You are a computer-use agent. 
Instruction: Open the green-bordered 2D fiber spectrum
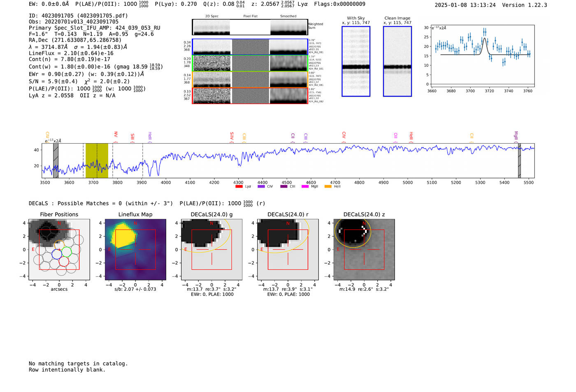tap(250, 63)
